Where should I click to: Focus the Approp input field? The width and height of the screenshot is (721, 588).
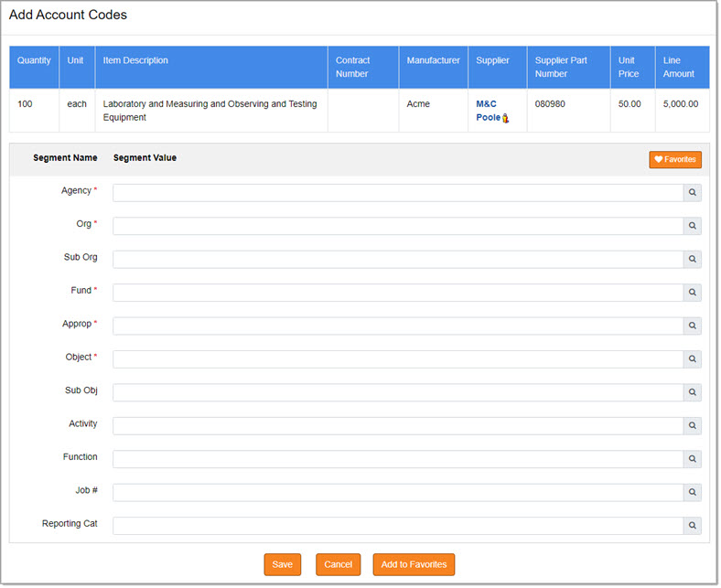398,326
